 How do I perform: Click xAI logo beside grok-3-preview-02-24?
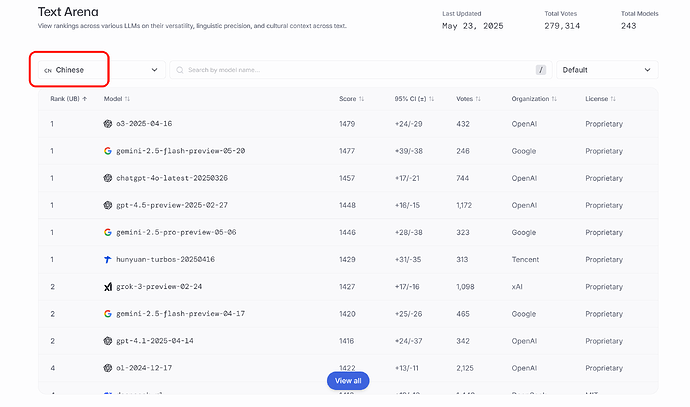pyautogui.click(x=108, y=287)
